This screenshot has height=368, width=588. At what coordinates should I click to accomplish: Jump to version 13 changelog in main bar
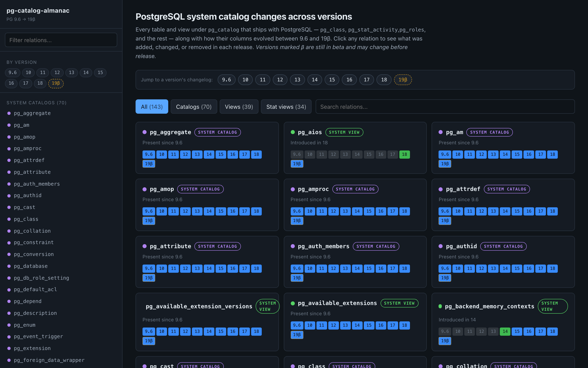(x=297, y=80)
